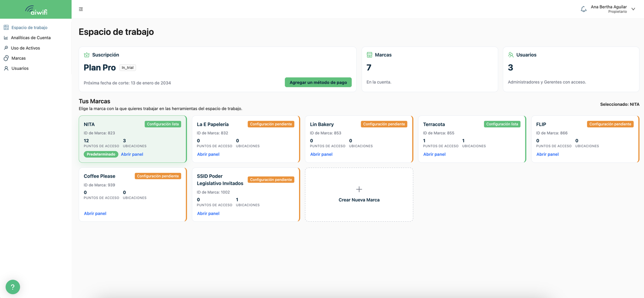Open panel for Lin Bakery brand
644x298 pixels.
pyautogui.click(x=321, y=155)
